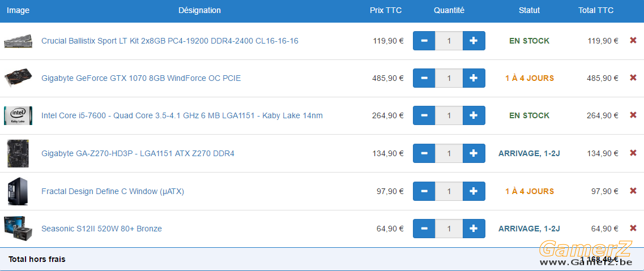Decrease quantity of Seasonic S12II 520W
Viewport: 644px width, 271px height.
point(424,229)
